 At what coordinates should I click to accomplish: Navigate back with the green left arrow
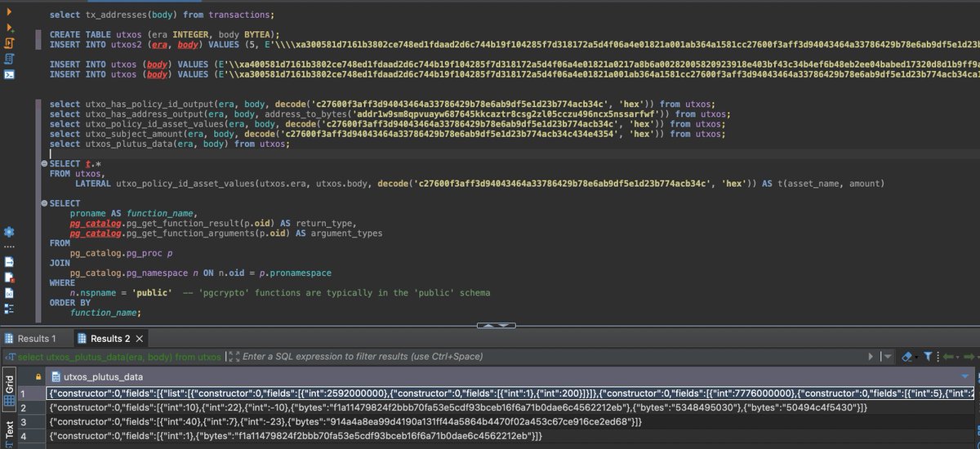948,357
